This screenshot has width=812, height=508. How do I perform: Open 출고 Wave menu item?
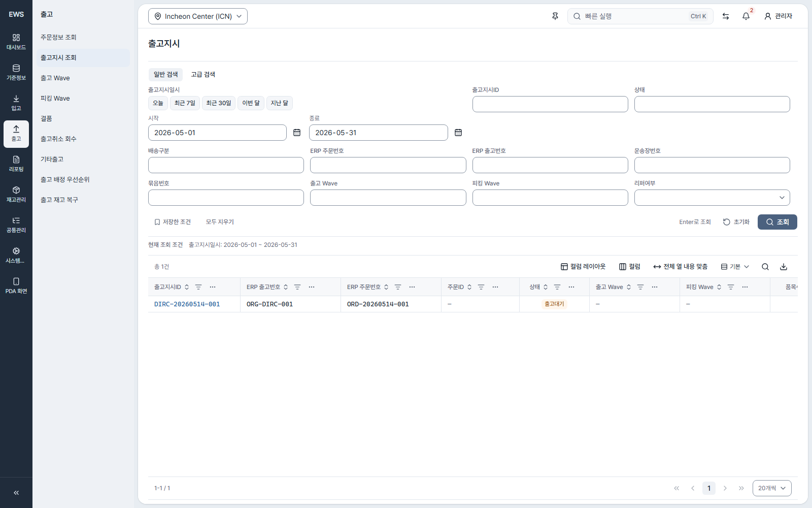(83, 78)
